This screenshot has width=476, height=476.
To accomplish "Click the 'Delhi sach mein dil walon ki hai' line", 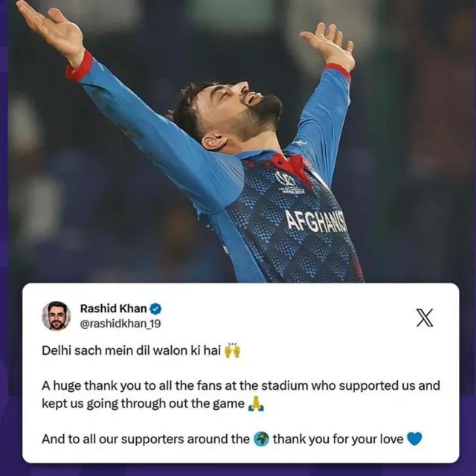I will pos(131,350).
